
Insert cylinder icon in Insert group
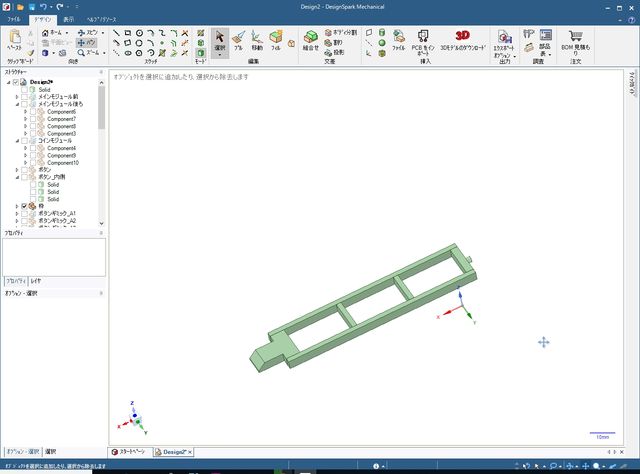(382, 33)
